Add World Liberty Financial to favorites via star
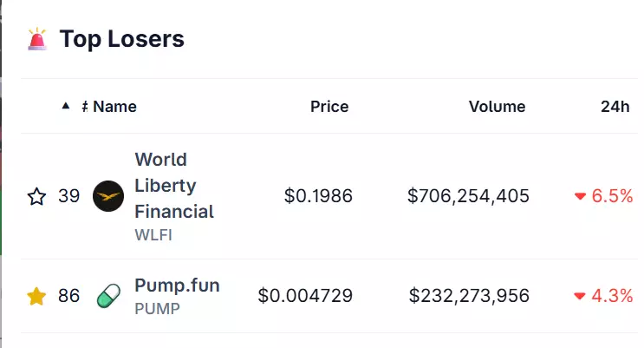The height and width of the screenshot is (348, 644). (36, 196)
